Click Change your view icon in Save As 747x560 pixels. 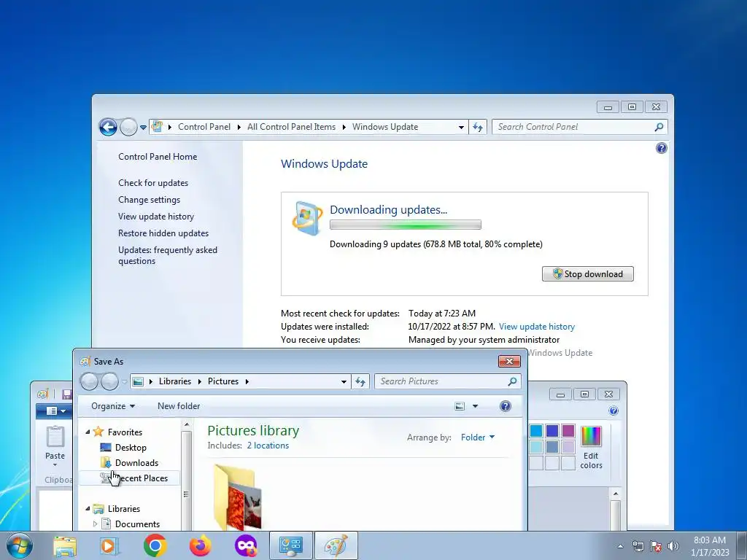tap(460, 406)
